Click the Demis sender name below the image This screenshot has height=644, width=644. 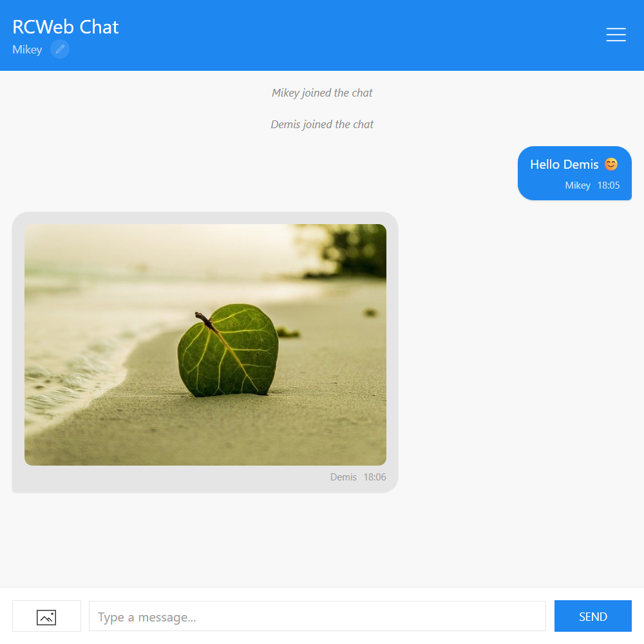(343, 477)
